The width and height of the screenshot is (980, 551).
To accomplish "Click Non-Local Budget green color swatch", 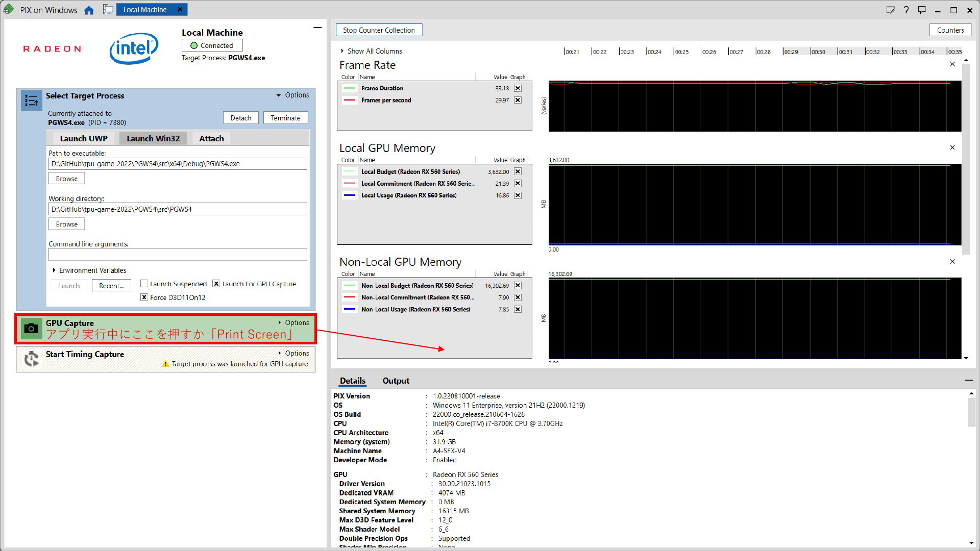I will click(x=350, y=286).
